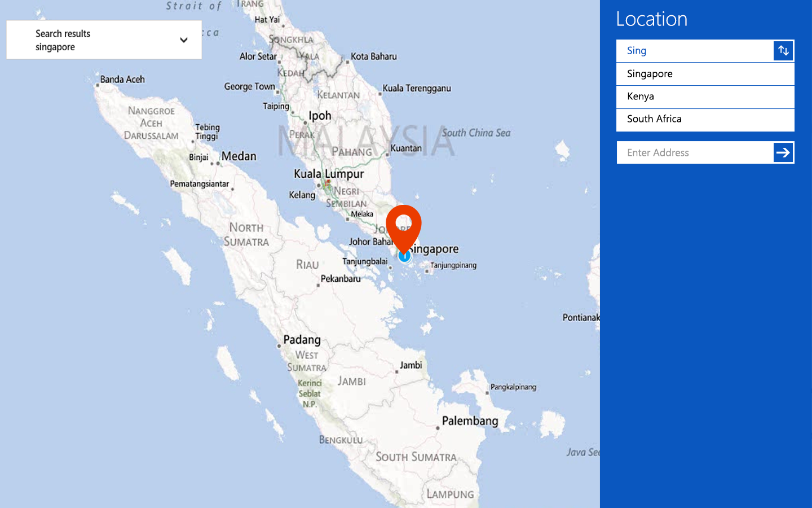This screenshot has width=812, height=508.
Task: Click the Kelang label
Action: [302, 195]
